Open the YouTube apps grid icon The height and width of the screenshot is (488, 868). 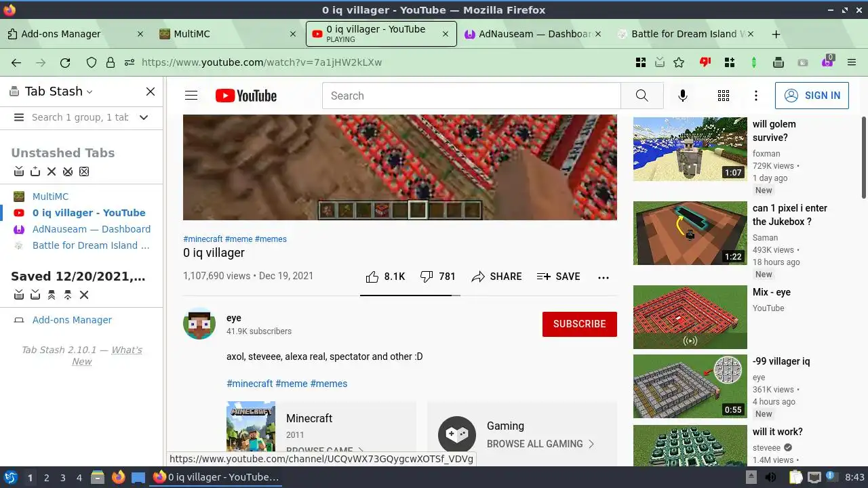(x=724, y=96)
